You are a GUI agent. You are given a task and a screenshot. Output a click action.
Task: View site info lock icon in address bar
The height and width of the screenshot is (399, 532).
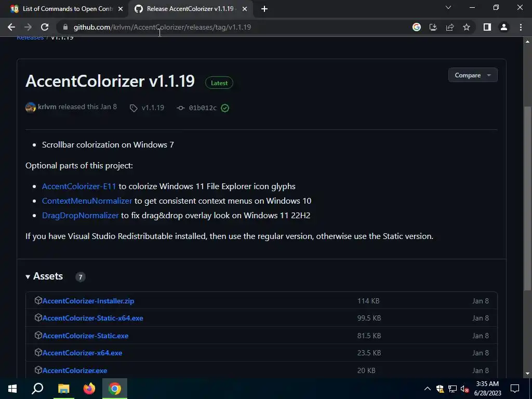(65, 27)
